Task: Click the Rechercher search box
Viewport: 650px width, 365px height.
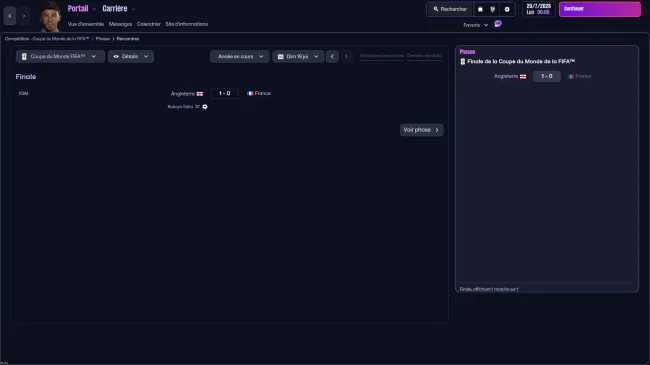Action: pyautogui.click(x=450, y=9)
